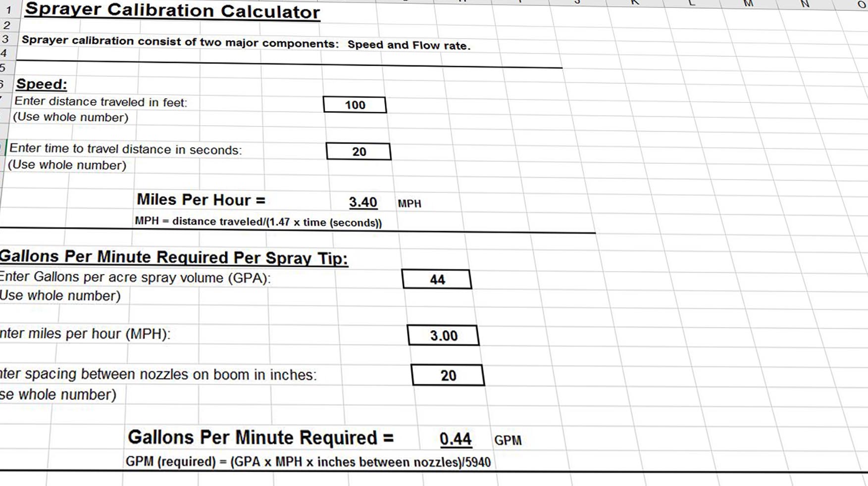Click the GPM unit label beside 0.44

[508, 440]
